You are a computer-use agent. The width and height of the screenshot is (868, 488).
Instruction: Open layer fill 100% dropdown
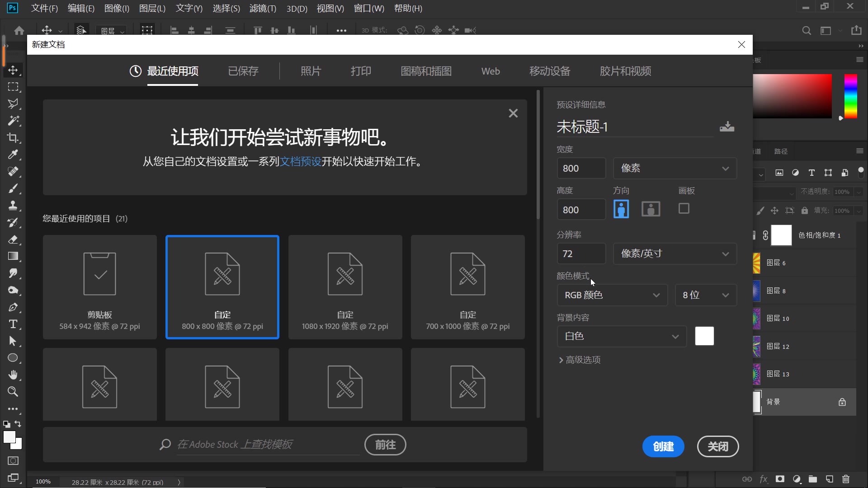[x=859, y=211]
